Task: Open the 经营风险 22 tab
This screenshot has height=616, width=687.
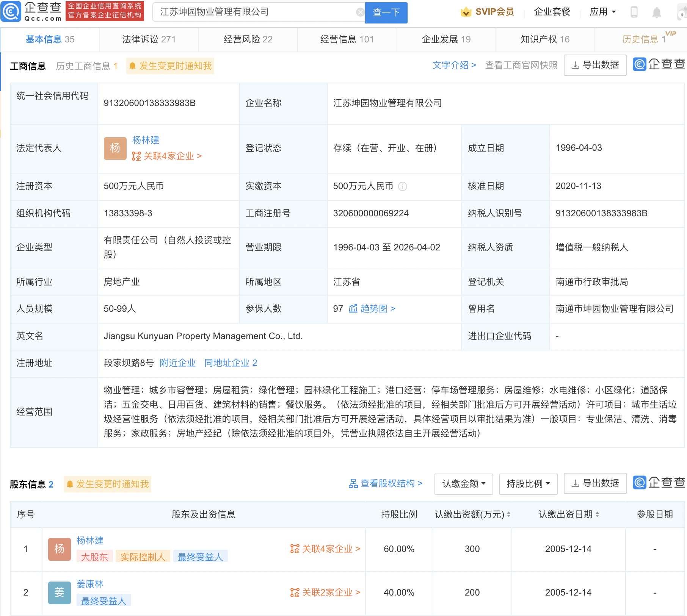Action: pyautogui.click(x=248, y=39)
